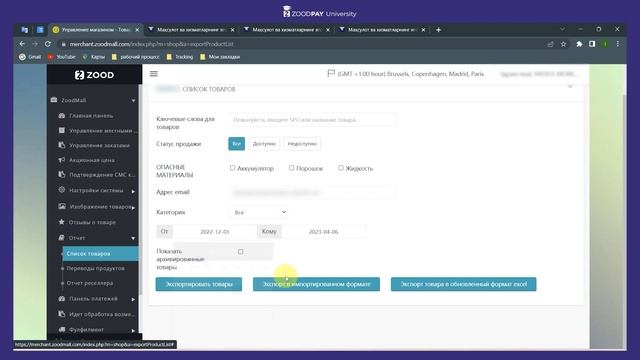This screenshot has width=640, height=360.
Task: Click the Изображение товаров picture icon
Action: pyautogui.click(x=62, y=206)
